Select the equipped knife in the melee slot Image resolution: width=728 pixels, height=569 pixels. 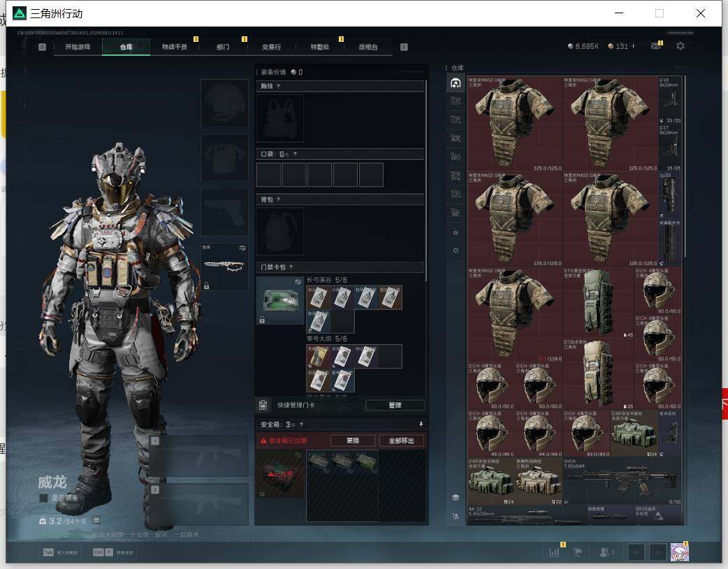[x=224, y=266]
